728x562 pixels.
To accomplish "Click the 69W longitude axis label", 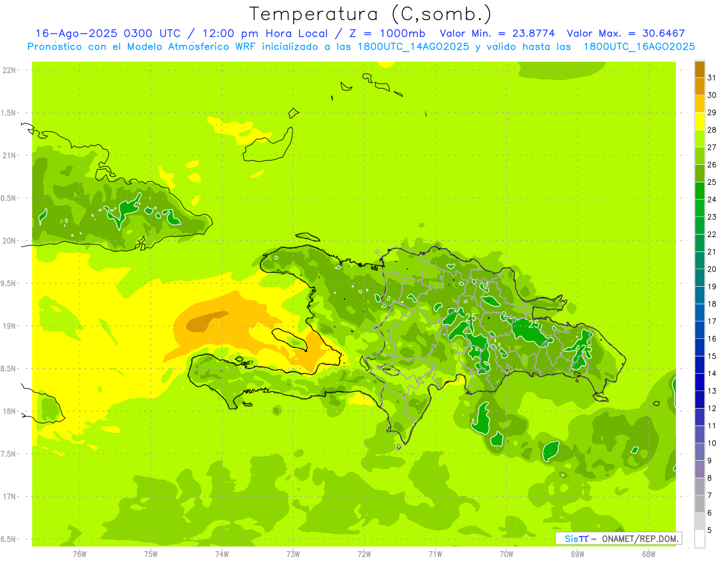I will pos(578,554).
